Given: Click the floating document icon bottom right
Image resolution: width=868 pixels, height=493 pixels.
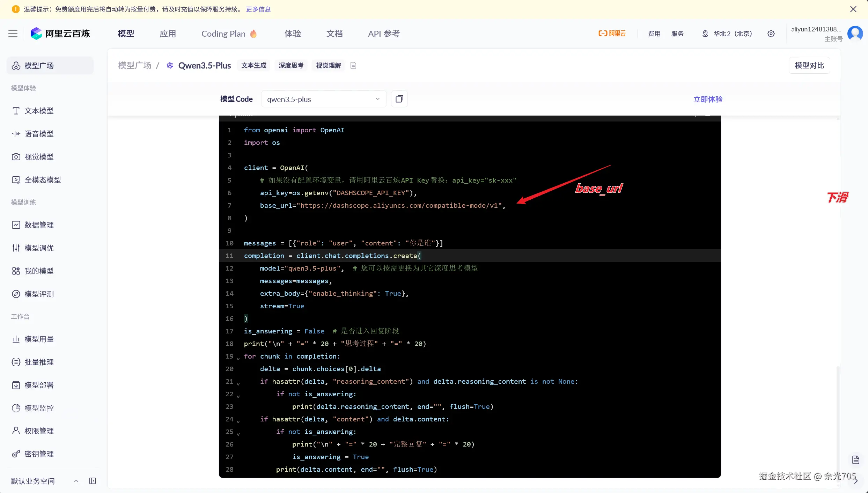Looking at the screenshot, I should [855, 460].
